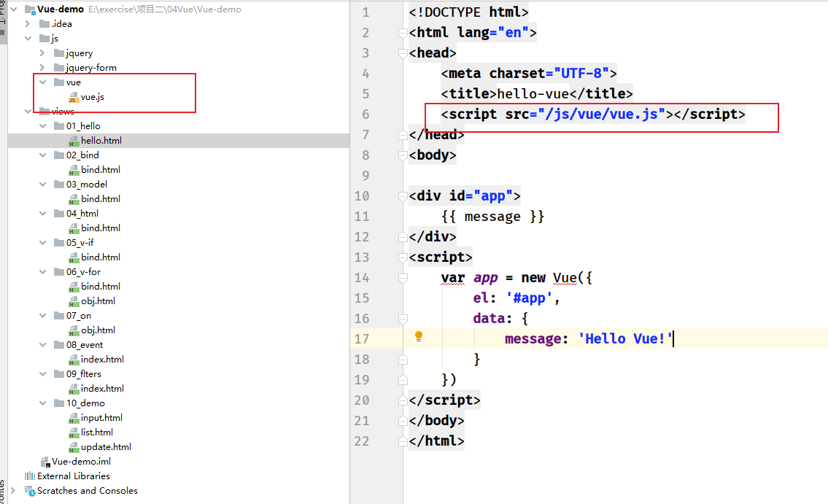Select hello.html in project tree
This screenshot has height=504, width=828.
(x=101, y=140)
